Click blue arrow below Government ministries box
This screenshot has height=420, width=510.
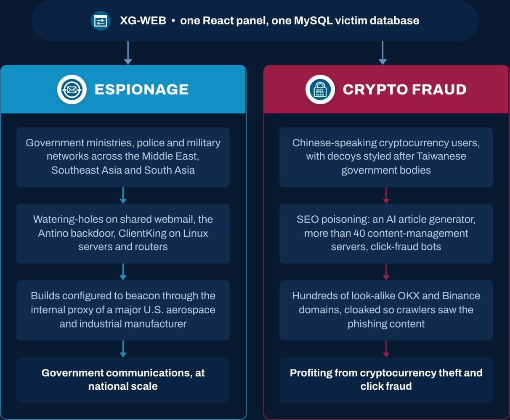pos(123,195)
